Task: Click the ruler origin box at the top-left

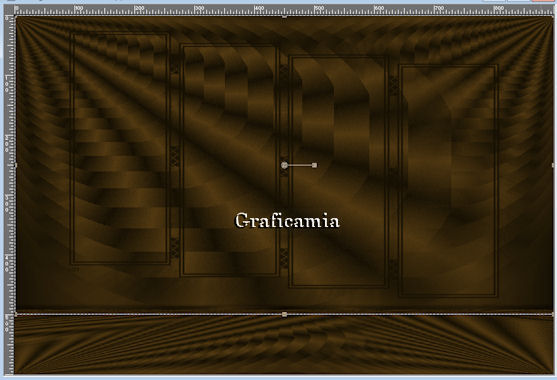Action: point(9,10)
